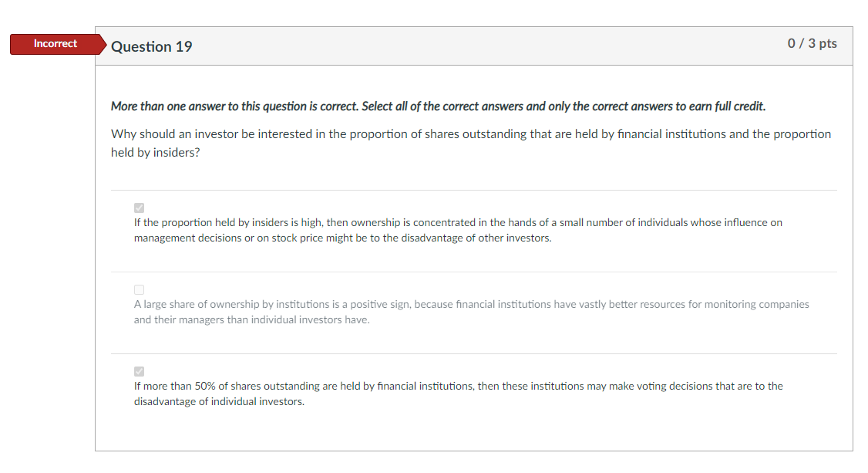Image resolution: width=868 pixels, height=473 pixels.
Task: Check the answer about institutional monitoring resources
Action: [x=139, y=289]
